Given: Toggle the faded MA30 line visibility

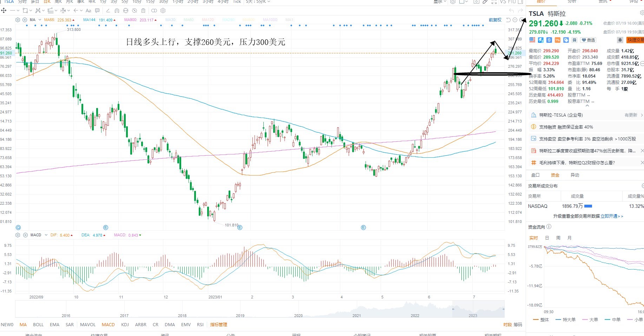Looking at the screenshot, I should click(x=171, y=20).
